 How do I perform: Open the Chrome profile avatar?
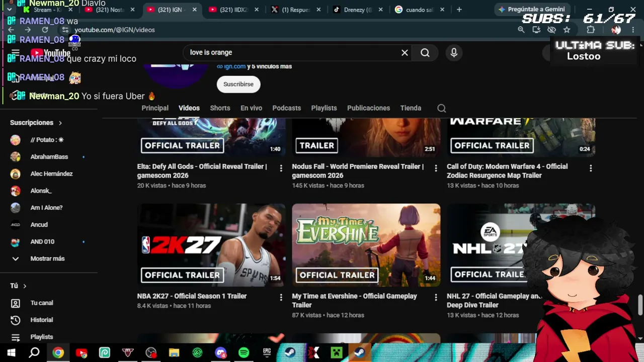click(616, 30)
